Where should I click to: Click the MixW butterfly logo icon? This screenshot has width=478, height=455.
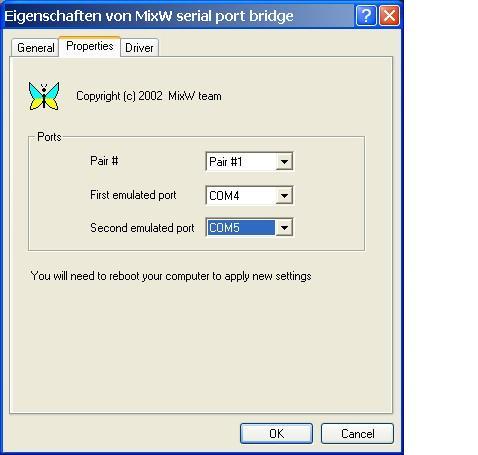click(x=44, y=96)
